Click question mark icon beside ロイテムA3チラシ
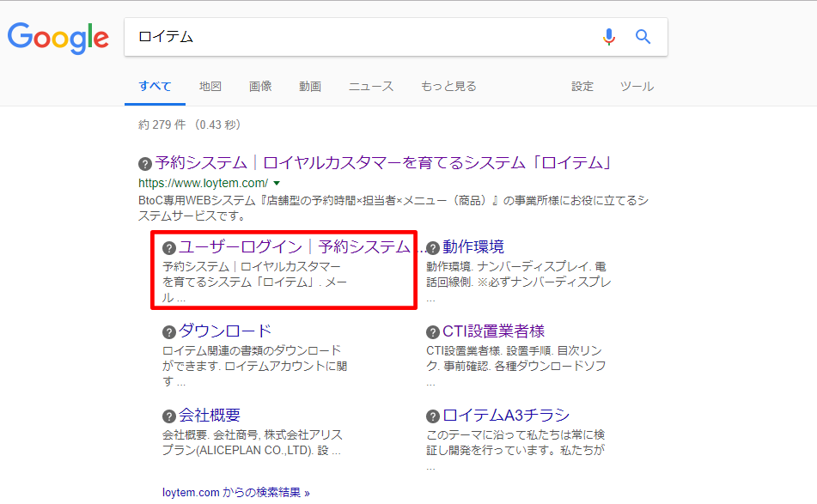The image size is (817, 504). tap(433, 416)
